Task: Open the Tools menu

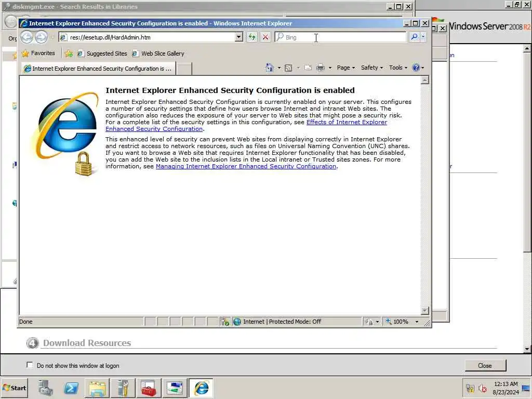Action: 398,68
